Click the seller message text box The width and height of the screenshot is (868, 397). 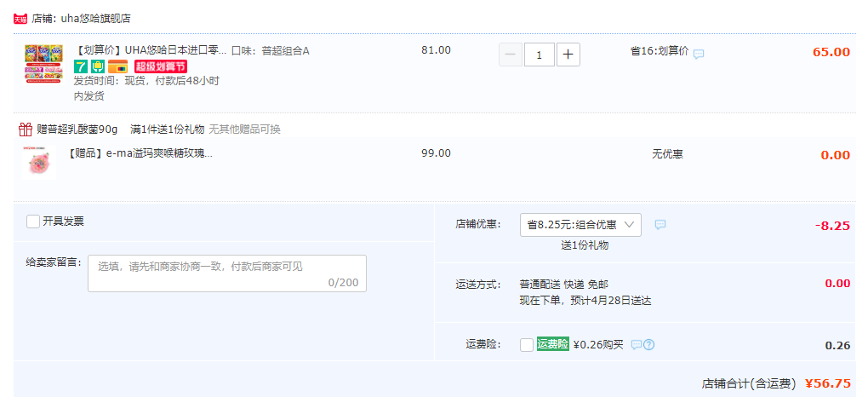click(227, 273)
